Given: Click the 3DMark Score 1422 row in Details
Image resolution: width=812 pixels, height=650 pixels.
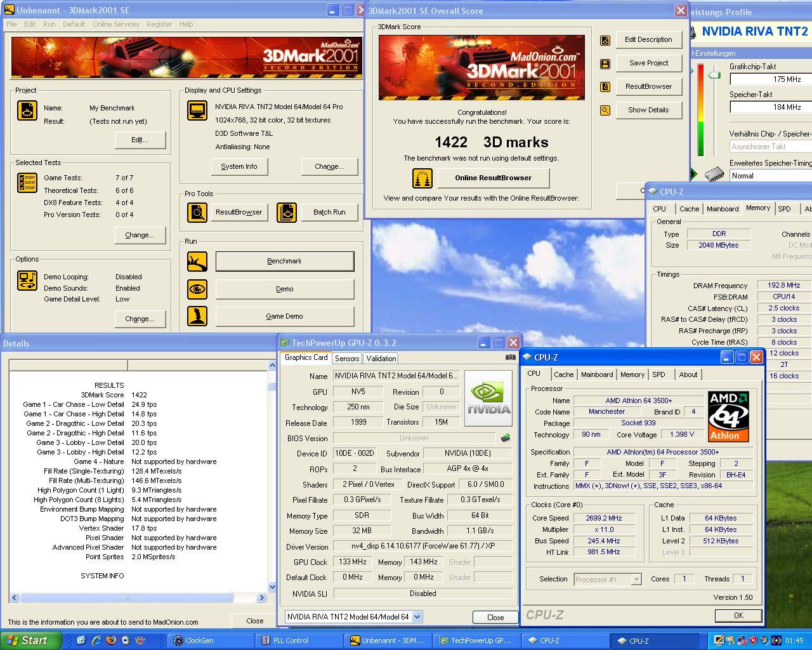Looking at the screenshot, I should coord(114,395).
